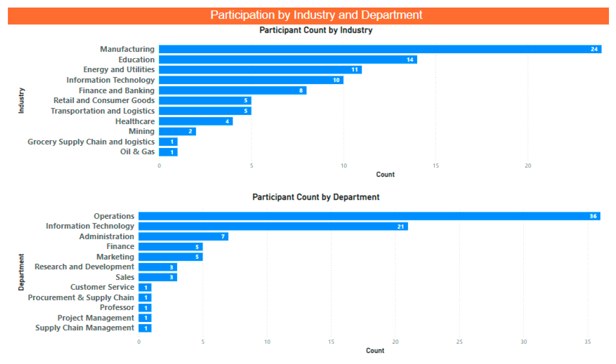Click 'Research and Development' label
Screen dimensions: 616x364
coord(84,267)
